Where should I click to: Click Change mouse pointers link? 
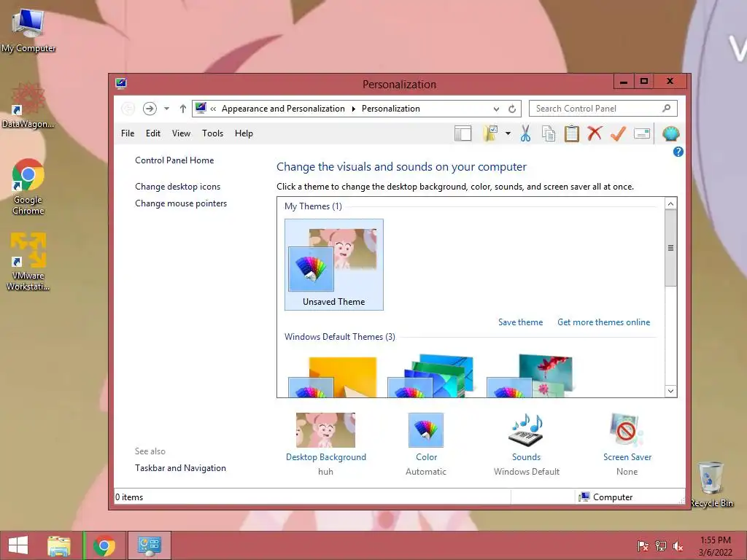(x=181, y=203)
